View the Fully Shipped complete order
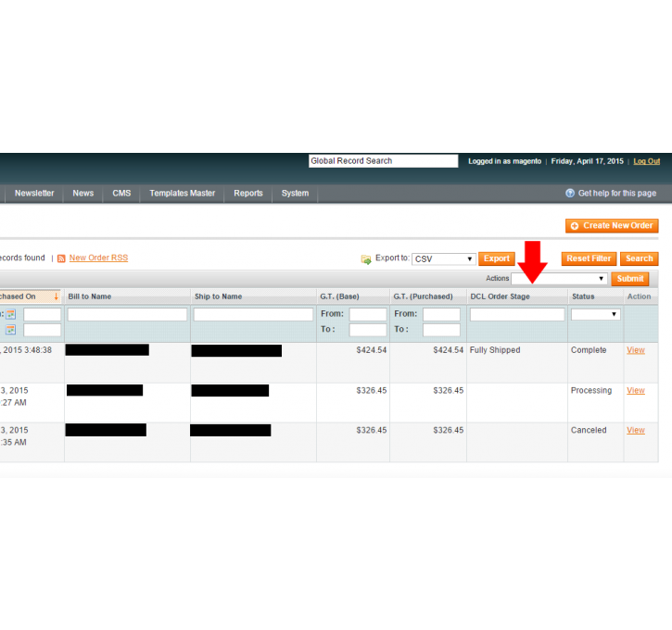Image resolution: width=672 pixels, height=630 pixels. tap(635, 350)
